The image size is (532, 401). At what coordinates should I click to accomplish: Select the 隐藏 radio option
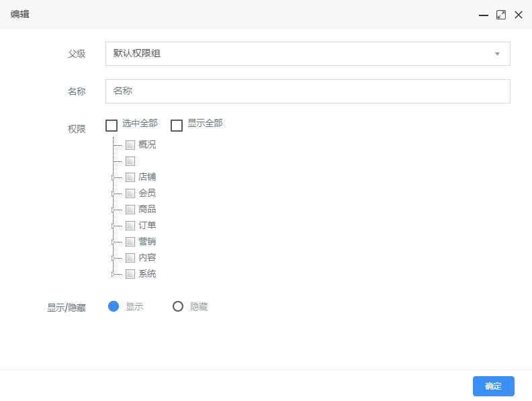point(178,307)
